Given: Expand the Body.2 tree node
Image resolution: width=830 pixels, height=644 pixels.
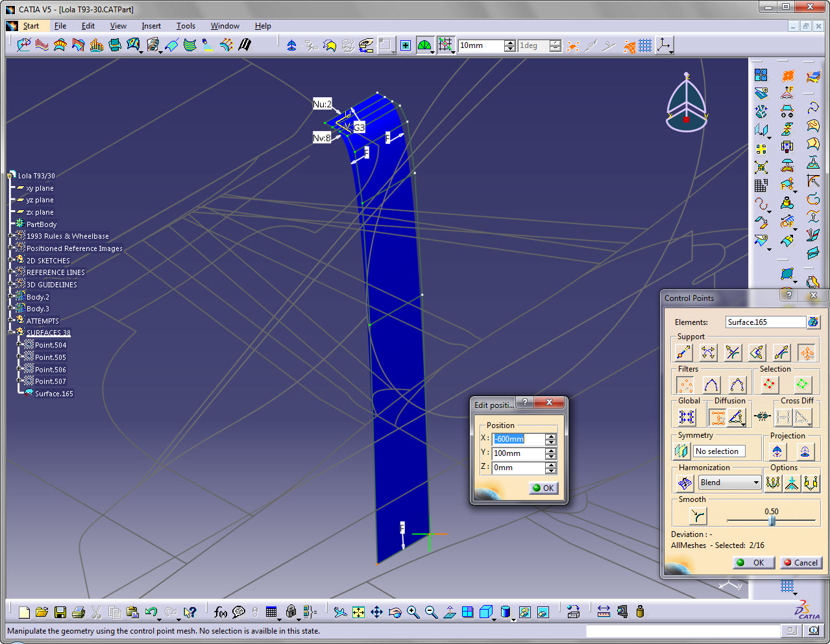Looking at the screenshot, I should pyautogui.click(x=11, y=296).
